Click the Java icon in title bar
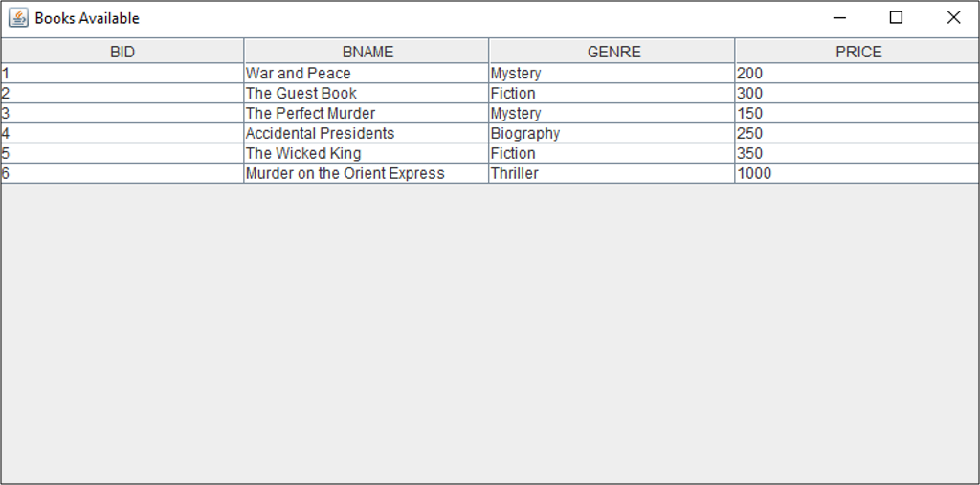This screenshot has height=485, width=980. [x=18, y=18]
